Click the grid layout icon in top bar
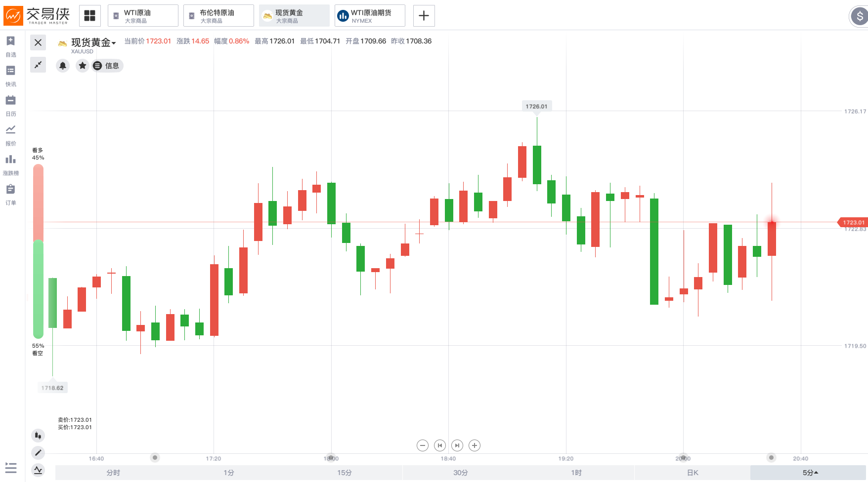The image size is (868, 482). (x=89, y=16)
